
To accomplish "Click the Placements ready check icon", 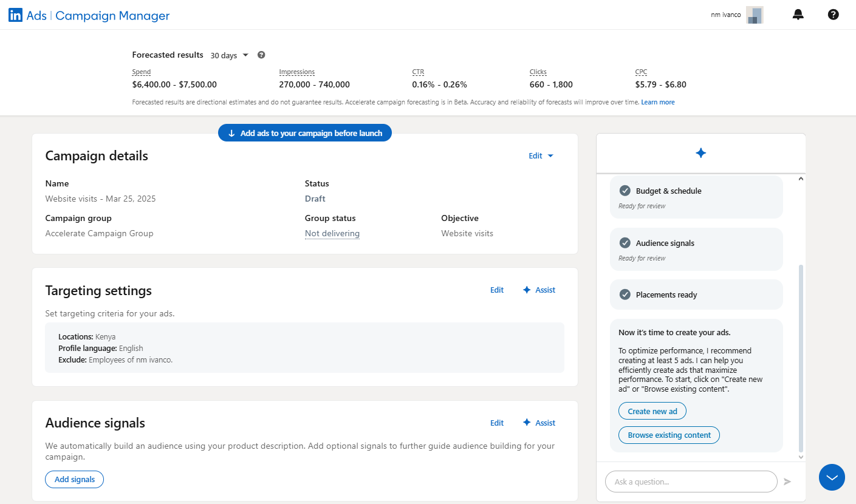I will click(625, 295).
